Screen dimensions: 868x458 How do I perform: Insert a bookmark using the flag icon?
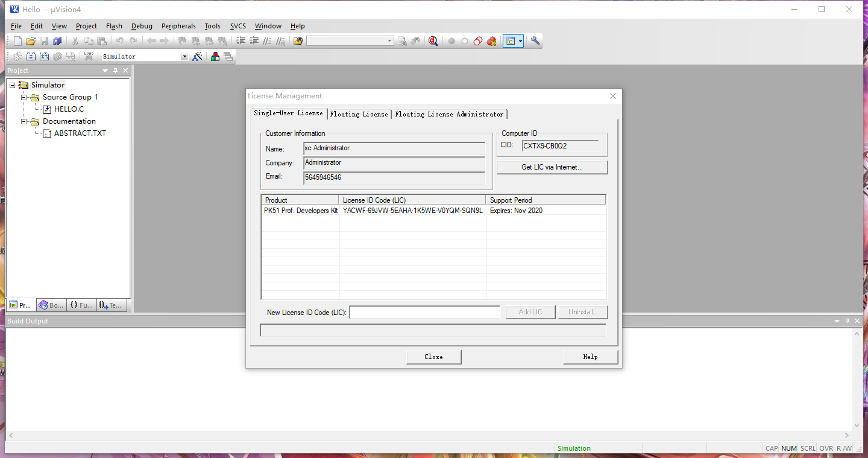pyautogui.click(x=183, y=41)
